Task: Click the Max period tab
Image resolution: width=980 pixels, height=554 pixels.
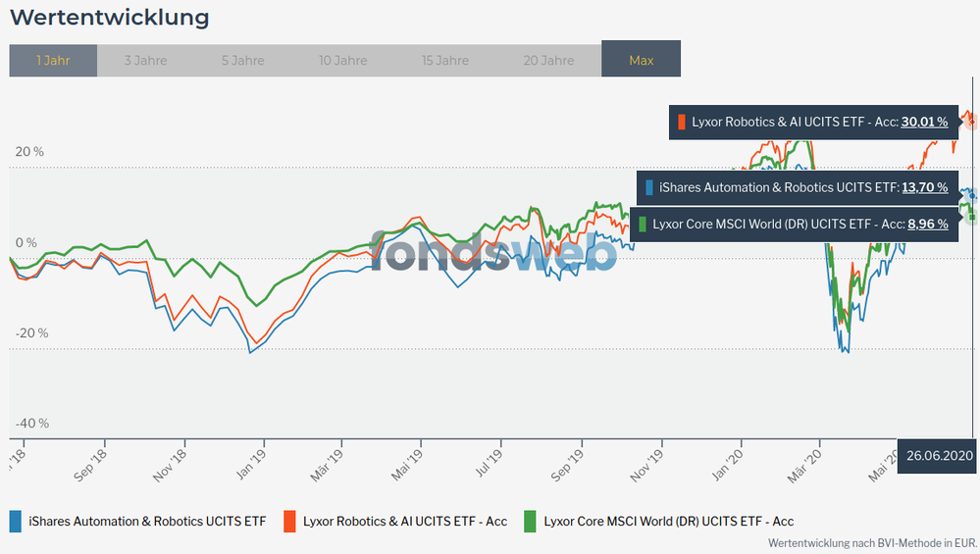Action: 641,60
